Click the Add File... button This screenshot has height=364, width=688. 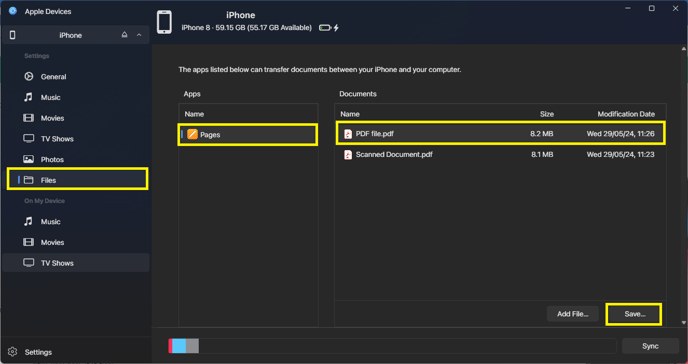pos(572,314)
